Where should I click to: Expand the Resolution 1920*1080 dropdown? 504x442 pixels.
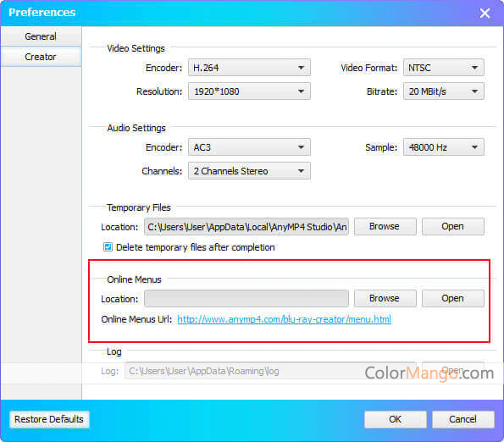249,91
